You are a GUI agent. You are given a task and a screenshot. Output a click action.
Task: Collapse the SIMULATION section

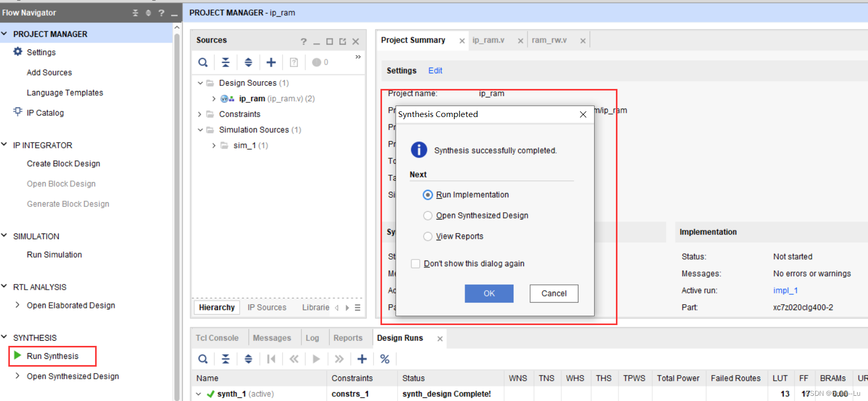pyautogui.click(x=4, y=236)
